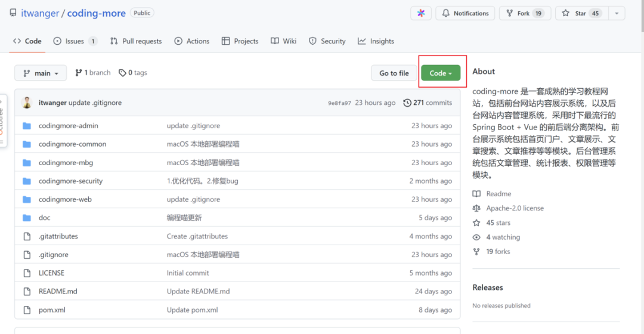The height and width of the screenshot is (334, 644).
Task: Open the "Update README.md" commit message
Action: click(x=199, y=291)
